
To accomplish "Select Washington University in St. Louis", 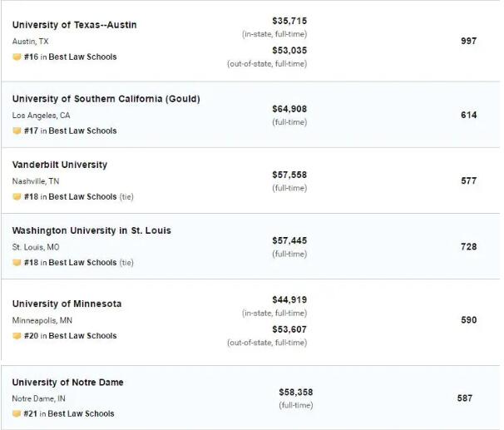I will click(x=91, y=230).
